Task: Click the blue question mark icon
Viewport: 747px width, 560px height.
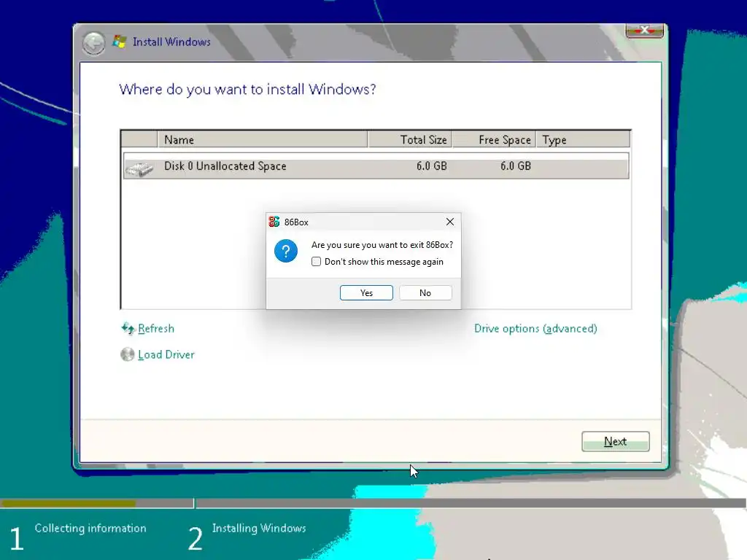Action: coord(286,251)
